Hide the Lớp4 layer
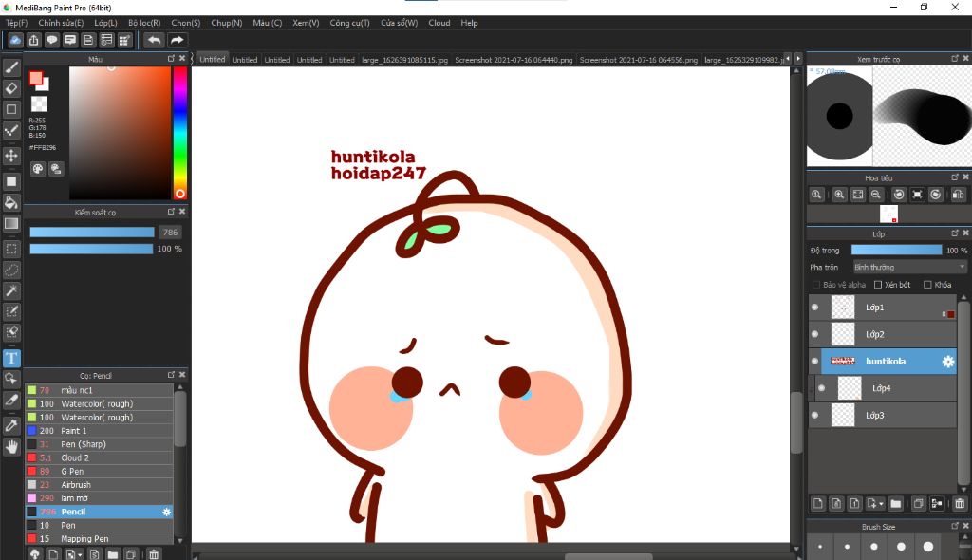Viewport: 972px width, 560px height. [x=821, y=388]
